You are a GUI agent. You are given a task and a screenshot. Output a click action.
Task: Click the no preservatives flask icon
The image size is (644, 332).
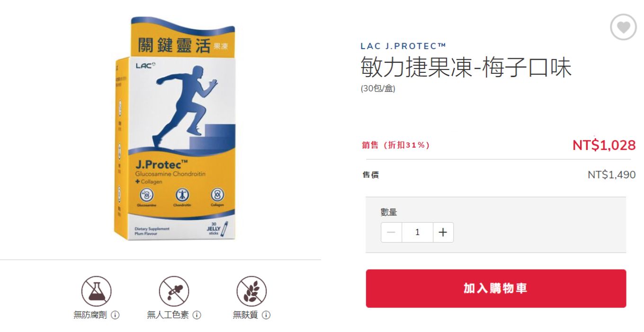(x=97, y=291)
